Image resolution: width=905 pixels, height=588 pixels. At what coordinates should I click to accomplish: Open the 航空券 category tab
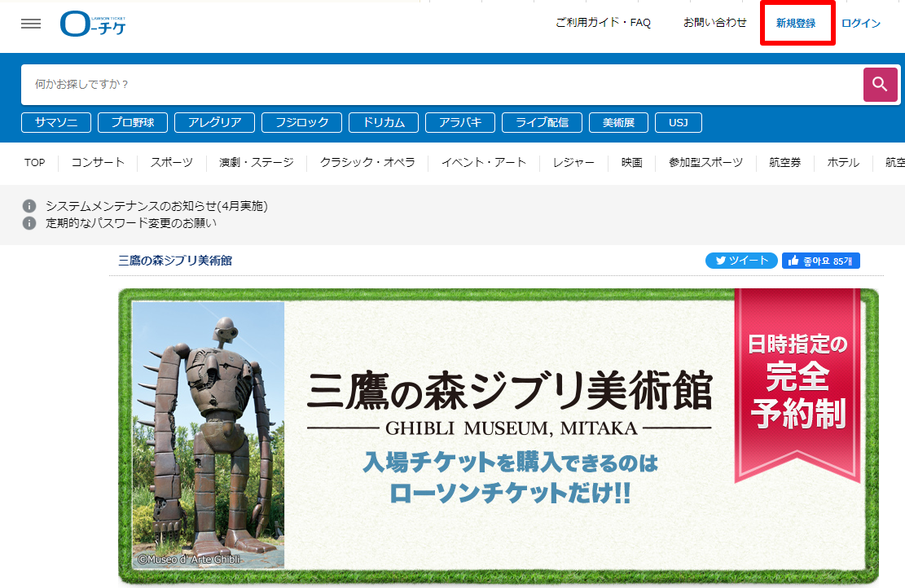coord(785,163)
